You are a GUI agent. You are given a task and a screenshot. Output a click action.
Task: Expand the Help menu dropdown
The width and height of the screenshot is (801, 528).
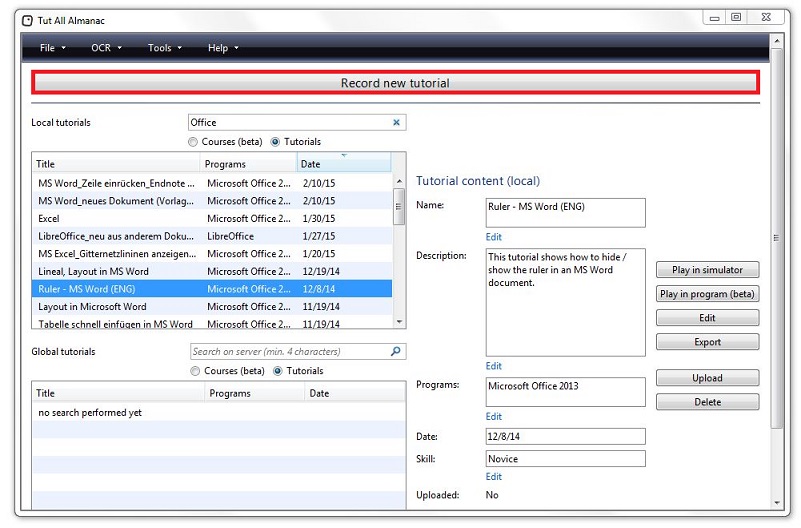point(222,48)
